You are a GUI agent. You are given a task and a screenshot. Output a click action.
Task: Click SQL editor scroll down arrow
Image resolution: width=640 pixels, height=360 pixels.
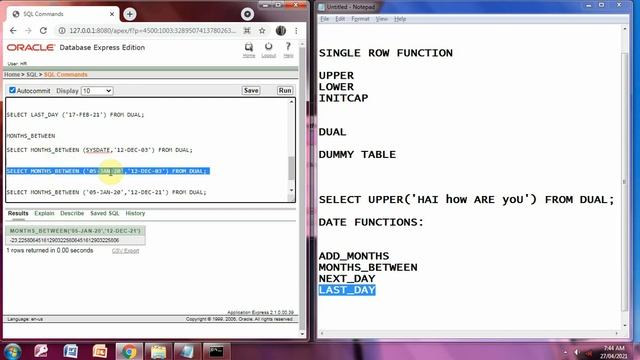291,190
